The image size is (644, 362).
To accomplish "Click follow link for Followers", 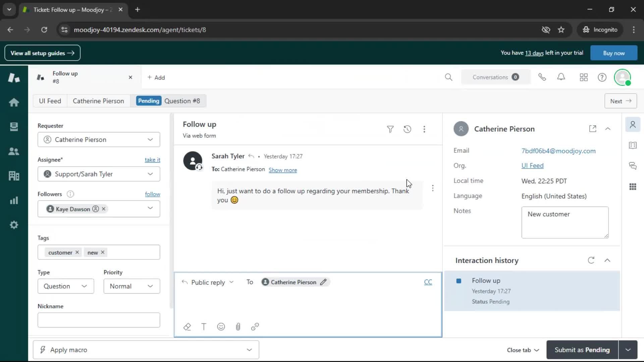I will (152, 194).
